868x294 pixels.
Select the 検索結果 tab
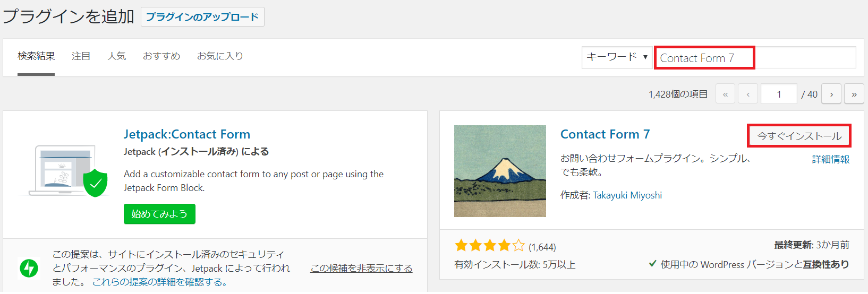[x=36, y=56]
